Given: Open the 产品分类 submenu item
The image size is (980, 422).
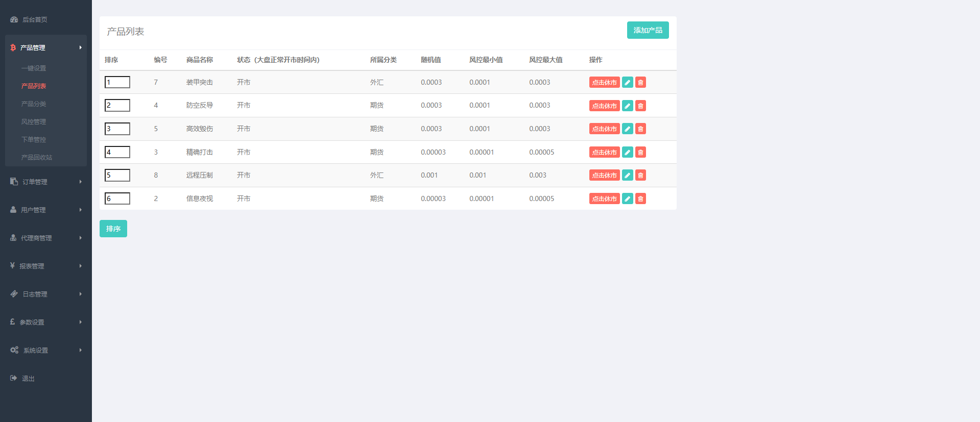Looking at the screenshot, I should (34, 104).
